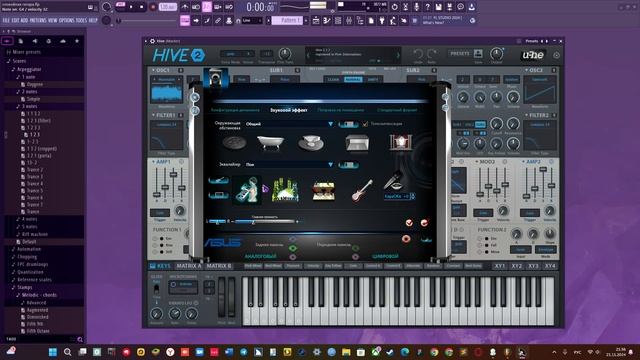Click the red round power button in ASUS panel

click(406, 239)
